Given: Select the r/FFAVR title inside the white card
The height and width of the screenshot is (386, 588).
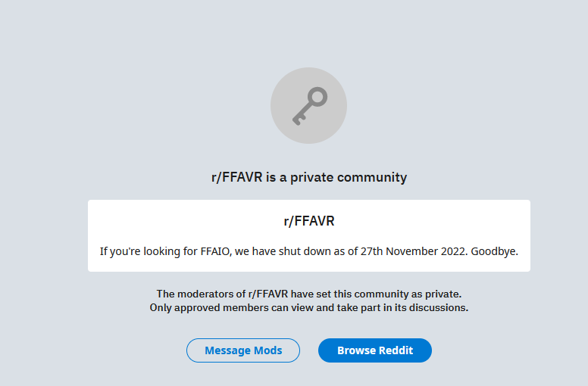Looking at the screenshot, I should (x=309, y=221).
